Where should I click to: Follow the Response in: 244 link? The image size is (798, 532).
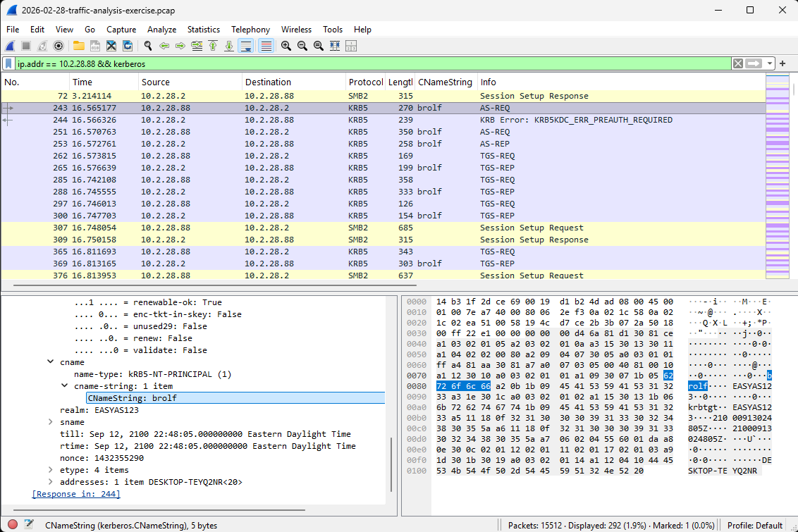pos(76,494)
